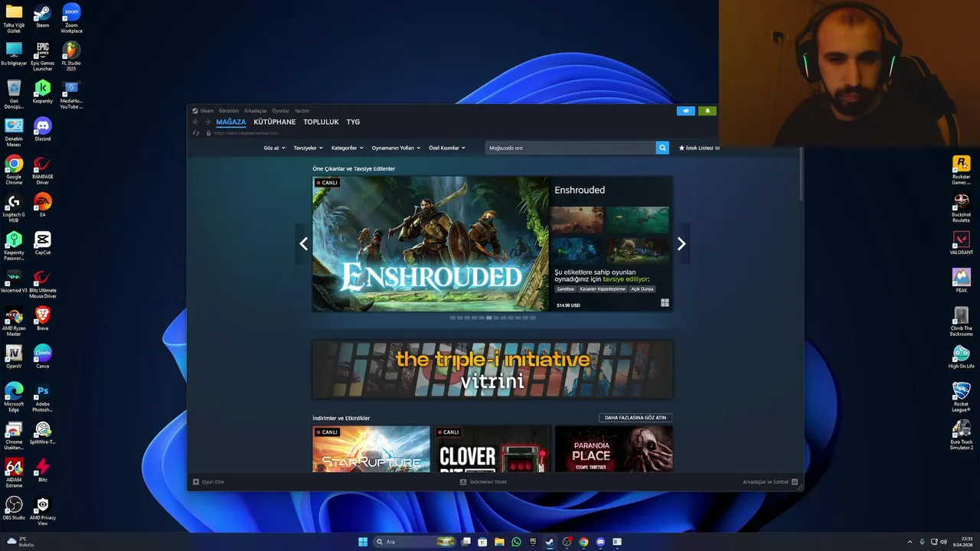980x551 pixels.
Task: Expand the Tavsiyeler dropdown
Action: coord(308,148)
